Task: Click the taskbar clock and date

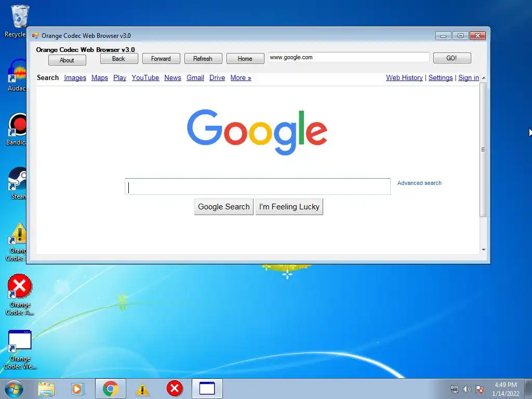Action: [506, 389]
